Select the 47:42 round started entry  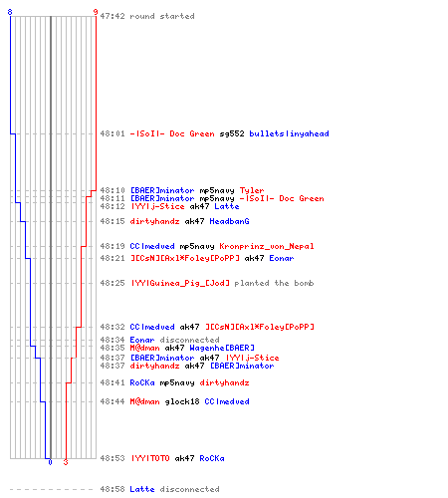pyautogui.click(x=147, y=16)
